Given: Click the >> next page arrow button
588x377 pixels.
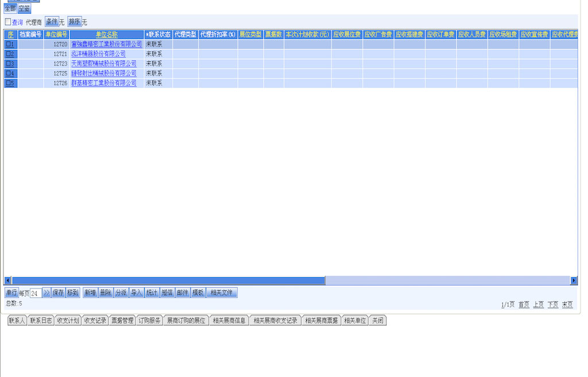Looking at the screenshot, I should [47, 293].
